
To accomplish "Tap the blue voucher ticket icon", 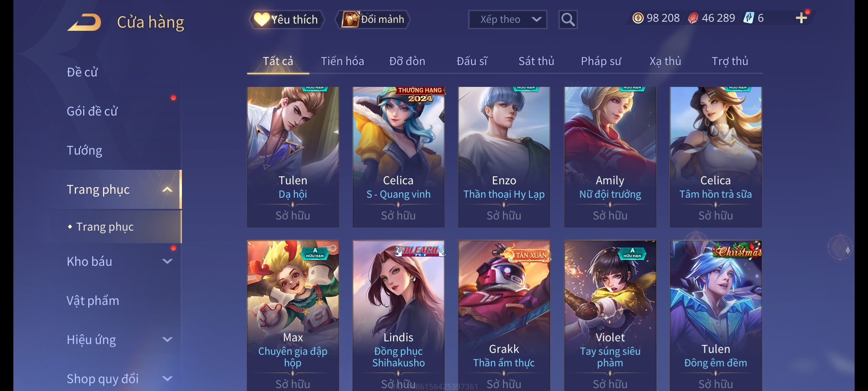I will tap(749, 18).
